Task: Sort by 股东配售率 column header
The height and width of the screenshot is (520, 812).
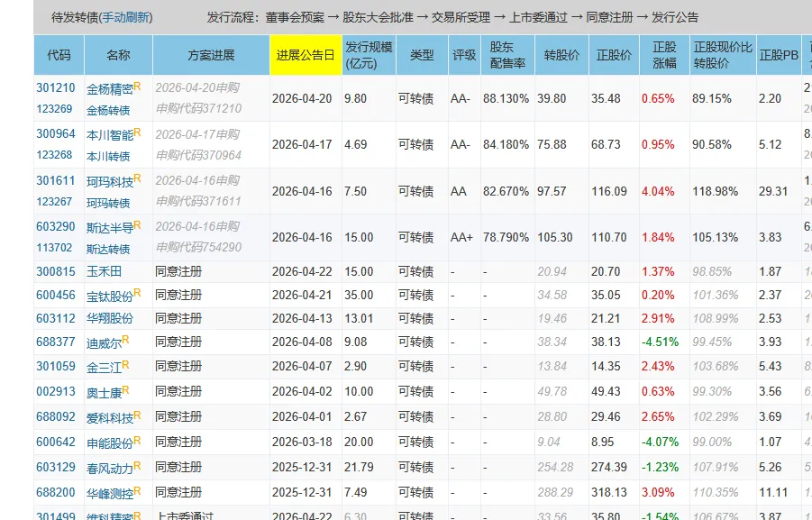Action: (507, 55)
